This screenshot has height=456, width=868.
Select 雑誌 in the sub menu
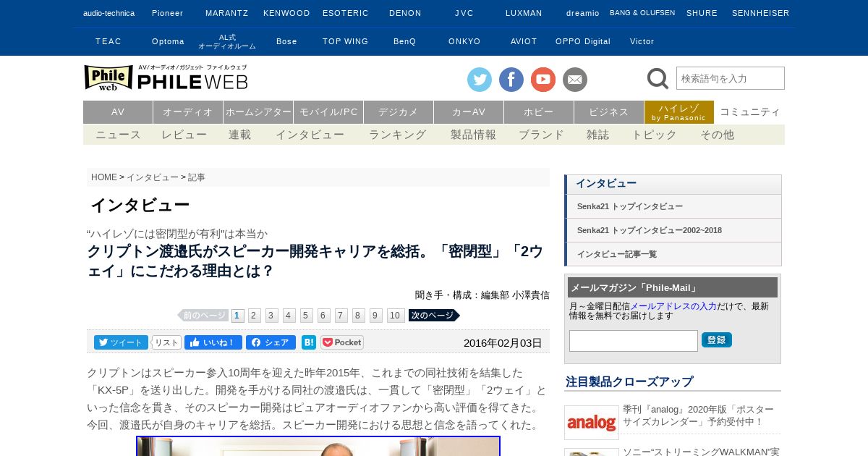pyautogui.click(x=597, y=135)
